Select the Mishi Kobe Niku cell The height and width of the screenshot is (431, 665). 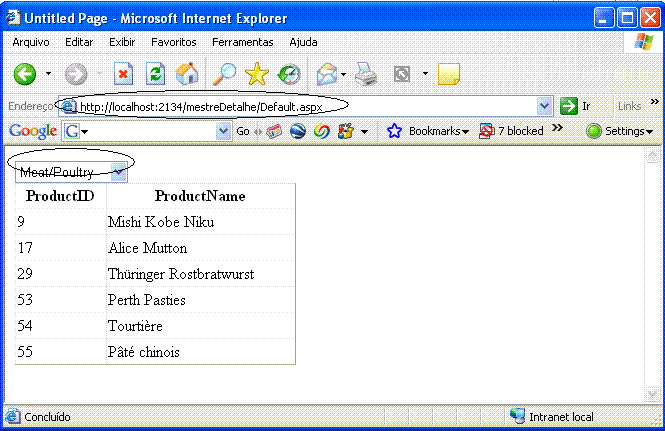[x=200, y=222]
